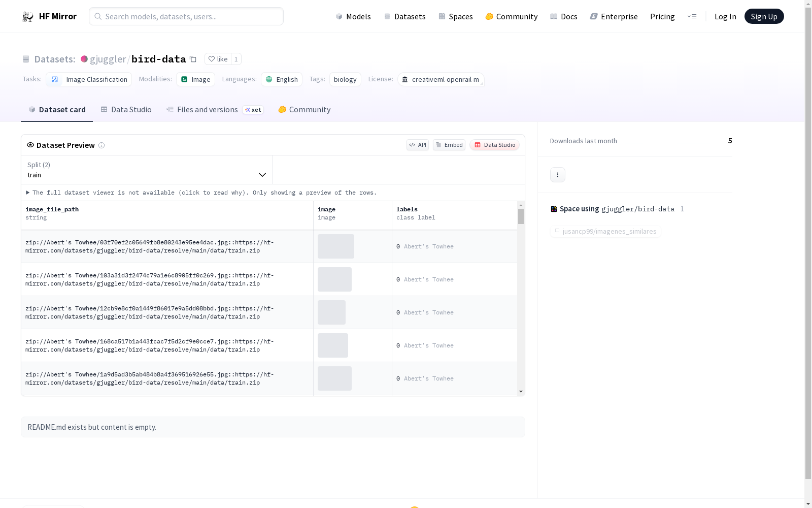The width and height of the screenshot is (812, 508).
Task: Click the image_file_path column header
Action: [167, 215]
